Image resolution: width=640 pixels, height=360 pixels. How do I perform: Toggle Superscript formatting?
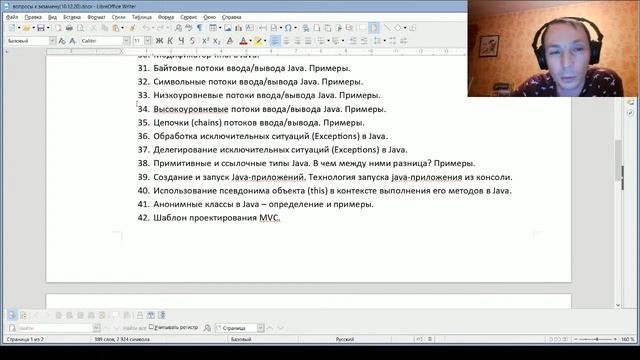tap(205, 41)
